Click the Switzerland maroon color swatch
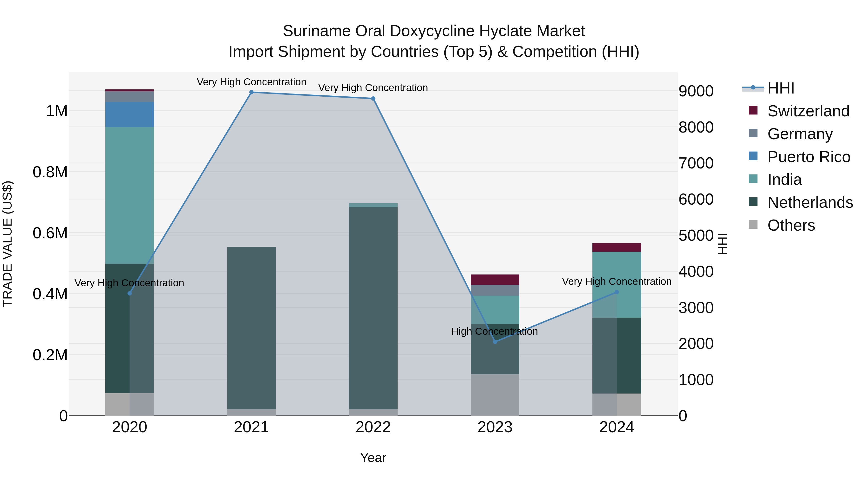This screenshot has height=488, width=868. [753, 110]
